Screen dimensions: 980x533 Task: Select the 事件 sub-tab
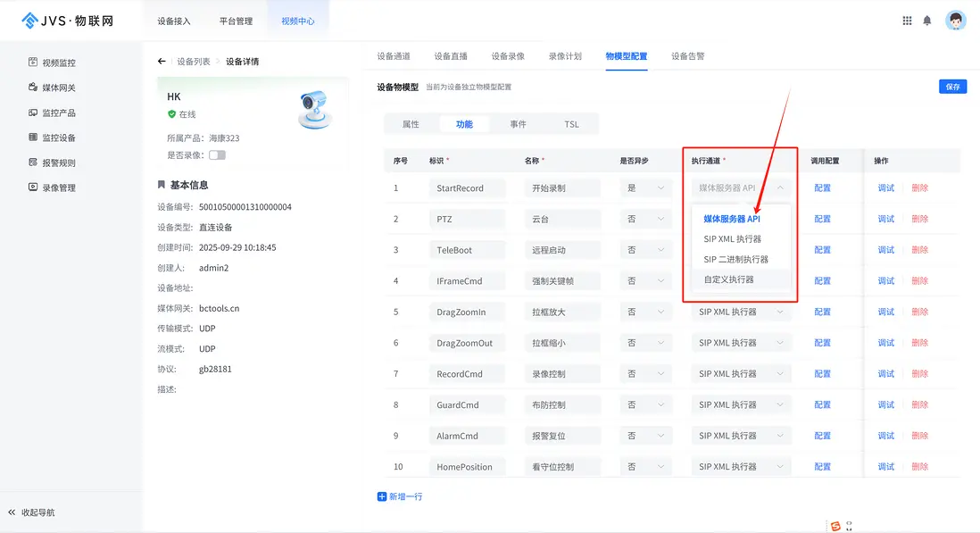coord(518,124)
